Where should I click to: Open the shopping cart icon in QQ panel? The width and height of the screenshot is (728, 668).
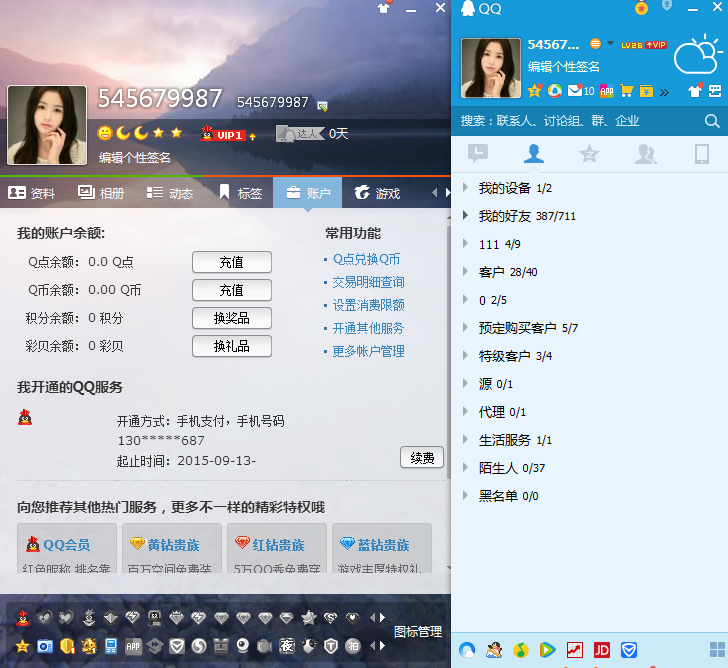tap(627, 91)
